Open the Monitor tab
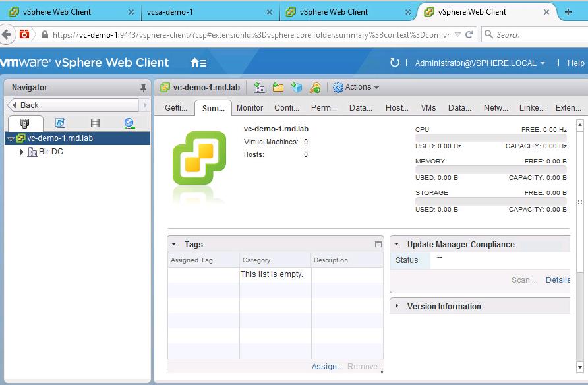This screenshot has width=588, height=385. pos(250,108)
